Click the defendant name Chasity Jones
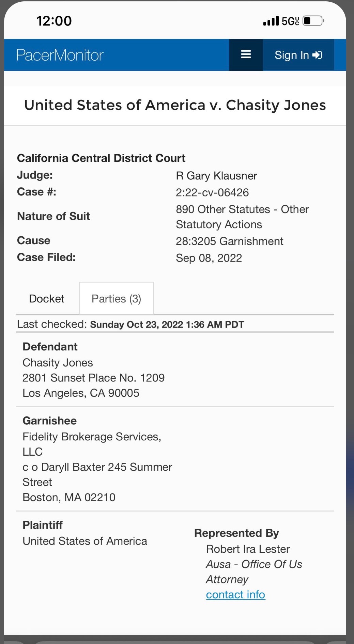 click(x=58, y=363)
